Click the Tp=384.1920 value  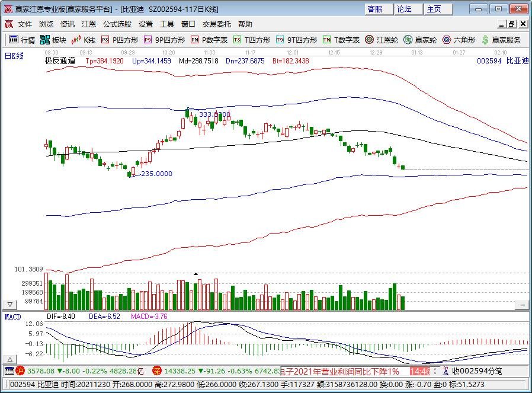click(x=104, y=61)
